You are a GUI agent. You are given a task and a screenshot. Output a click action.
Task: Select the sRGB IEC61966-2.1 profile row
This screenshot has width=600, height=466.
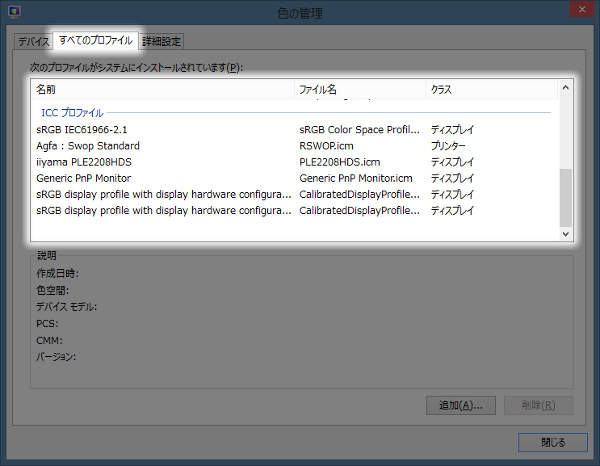click(295, 130)
